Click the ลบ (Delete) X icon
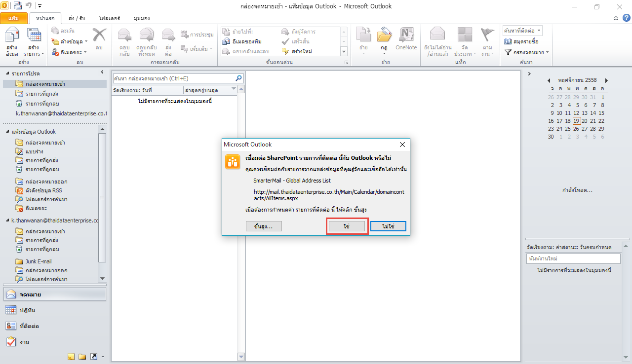 click(x=99, y=35)
